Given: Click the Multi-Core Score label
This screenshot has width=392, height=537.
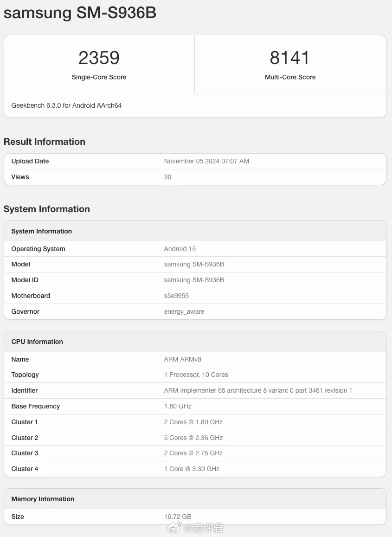Looking at the screenshot, I should point(290,77).
